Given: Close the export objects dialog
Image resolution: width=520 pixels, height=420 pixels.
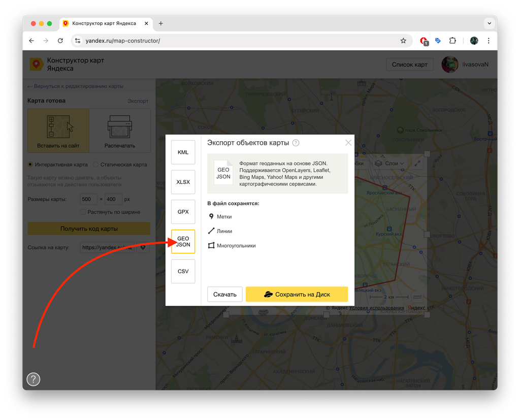Looking at the screenshot, I should (348, 143).
